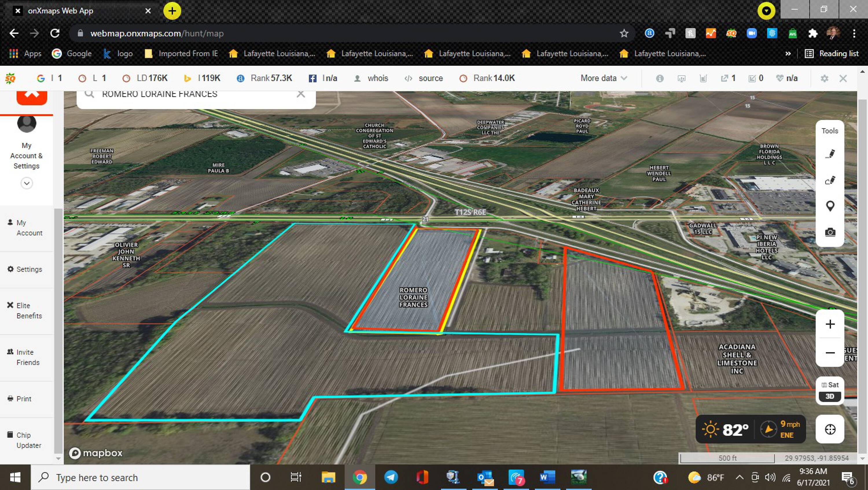Zoom in with the plus button
This screenshot has height=490, width=868.
coord(830,324)
